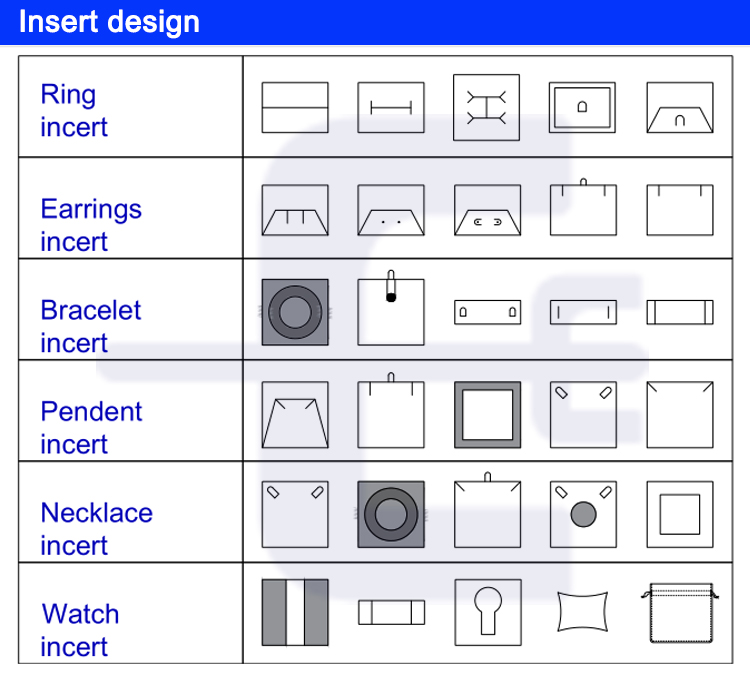This screenshot has height=696, width=750.
Task: Choose the drawstring pouch watch option
Action: 680,611
